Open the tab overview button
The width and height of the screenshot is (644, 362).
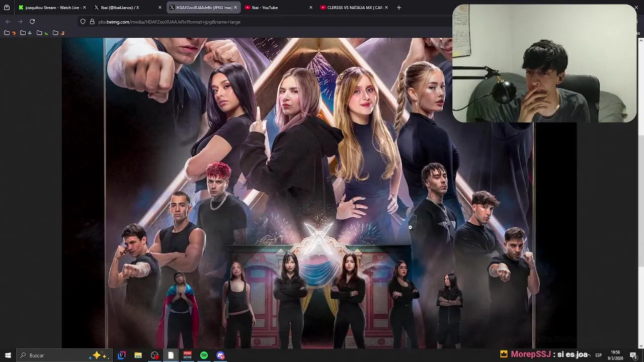[7, 8]
